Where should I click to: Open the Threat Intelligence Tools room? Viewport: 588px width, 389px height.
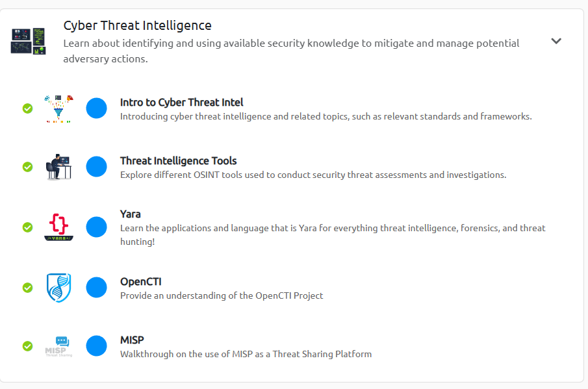click(x=178, y=161)
